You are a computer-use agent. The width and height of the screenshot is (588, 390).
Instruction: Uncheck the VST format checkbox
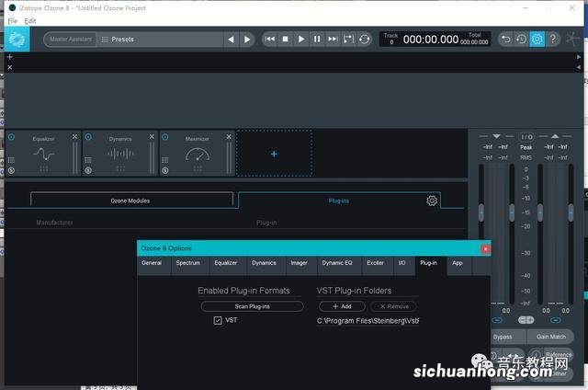coord(218,320)
